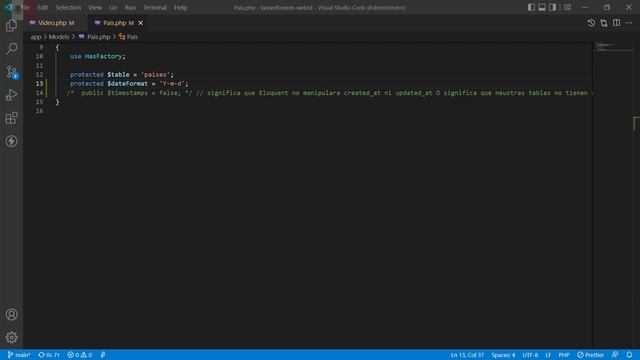The height and width of the screenshot is (360, 640).
Task: Open the timeline history icon in editor toolbar
Action: coord(591,23)
